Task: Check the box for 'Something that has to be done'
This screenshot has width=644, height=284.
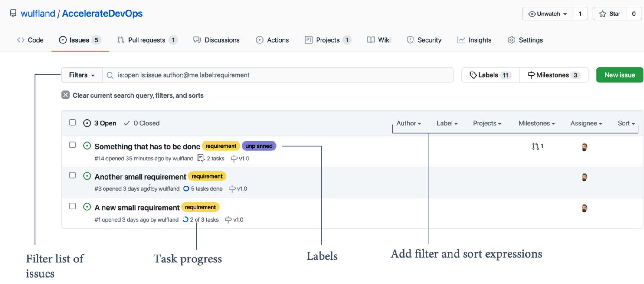Action: click(73, 145)
